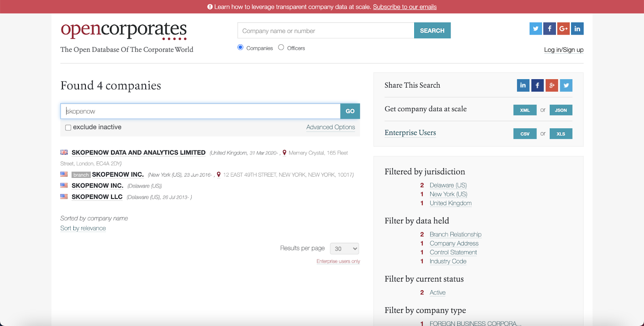
Task: Click the Filter by company type heading
Action: tap(425, 310)
